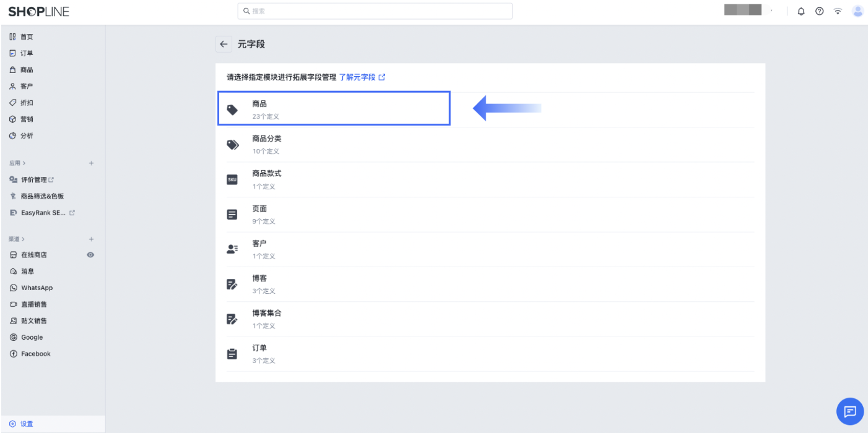Click the 折扣 tag icon
868x433 pixels.
[x=13, y=103]
